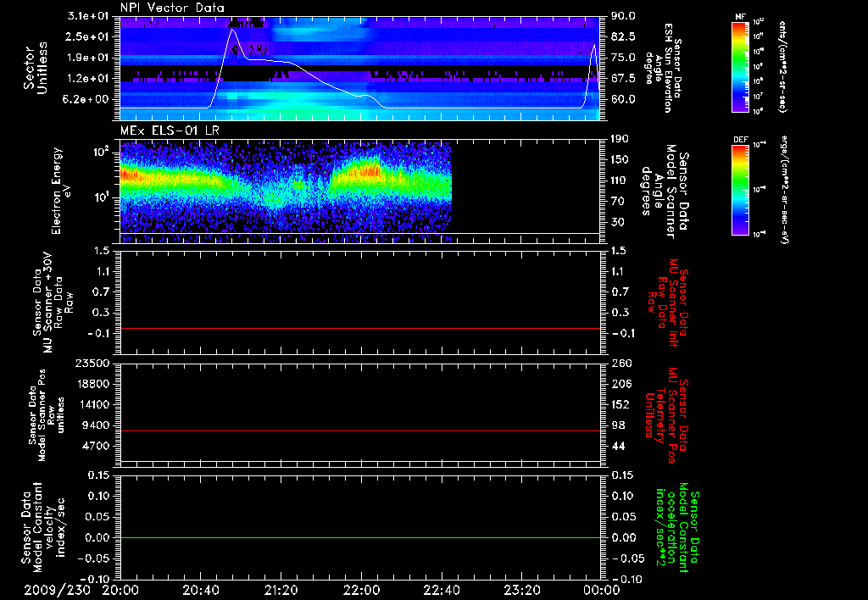This screenshot has width=868, height=600.
Task: Click the 21:20 time axis label
Action: [281, 589]
